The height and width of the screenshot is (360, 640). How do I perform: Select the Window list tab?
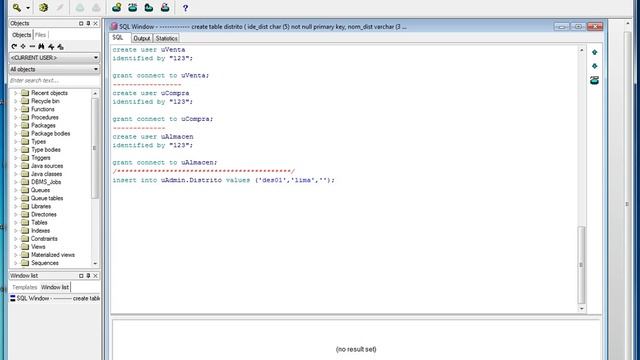point(55,287)
